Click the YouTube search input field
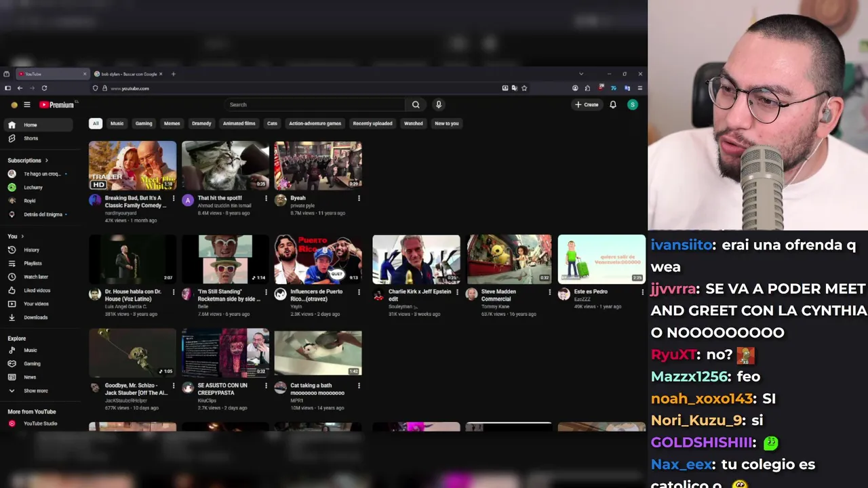The width and height of the screenshot is (868, 488). pyautogui.click(x=315, y=104)
